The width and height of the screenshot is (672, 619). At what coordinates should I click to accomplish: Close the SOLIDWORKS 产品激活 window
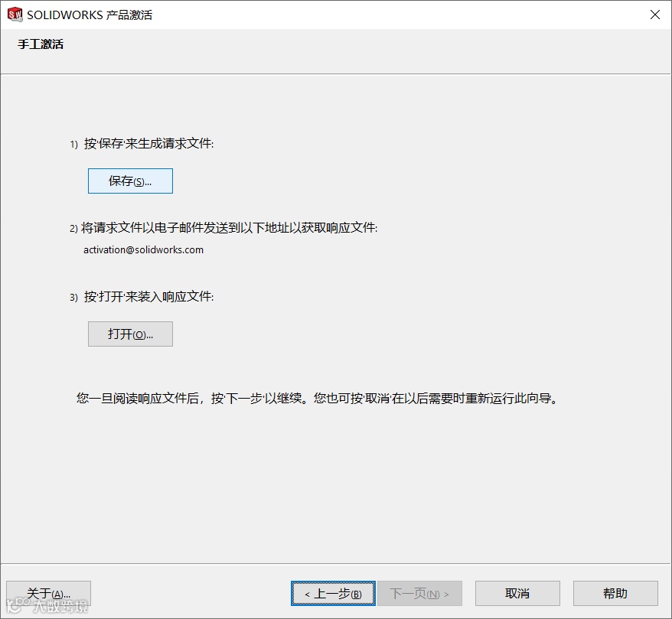[x=655, y=15]
